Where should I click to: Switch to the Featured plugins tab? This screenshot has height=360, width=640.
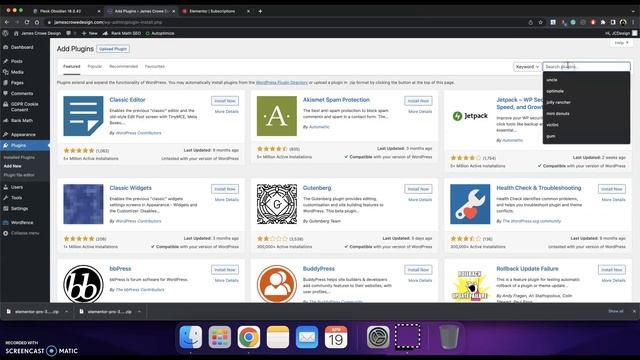point(71,66)
